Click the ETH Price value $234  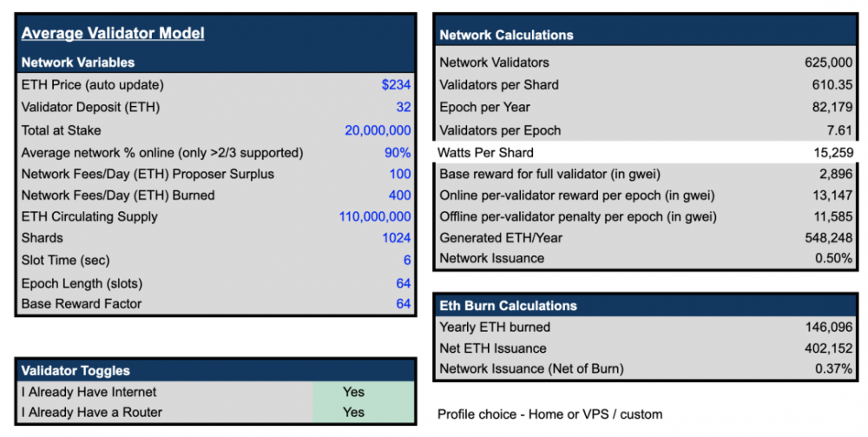coord(396,85)
